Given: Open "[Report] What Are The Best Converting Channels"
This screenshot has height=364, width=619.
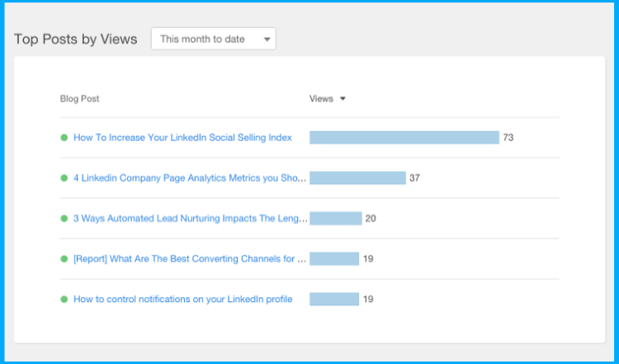Looking at the screenshot, I should click(x=190, y=259).
